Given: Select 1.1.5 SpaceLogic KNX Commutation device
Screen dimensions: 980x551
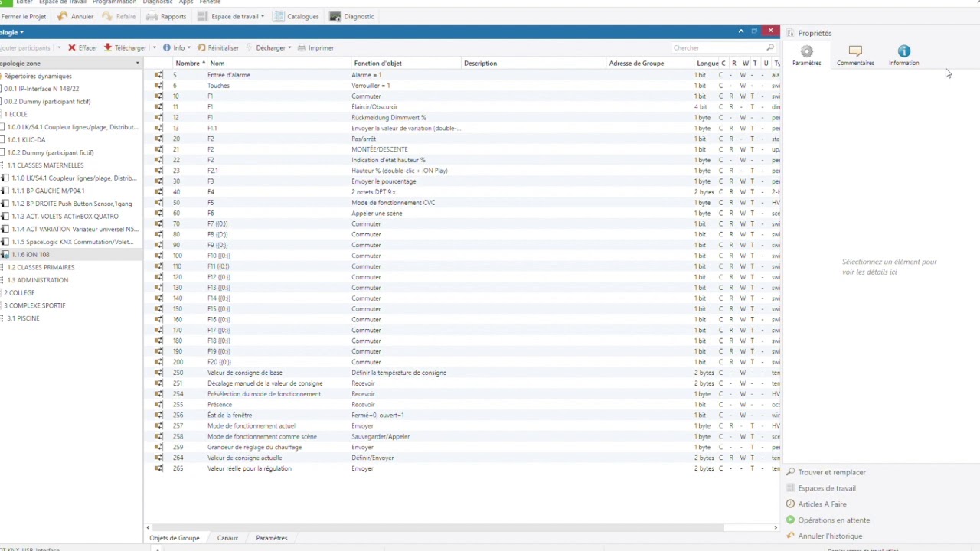Looking at the screenshot, I should (72, 242).
